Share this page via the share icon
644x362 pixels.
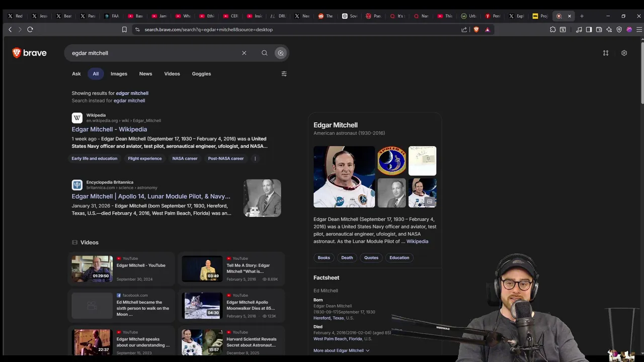pyautogui.click(x=464, y=30)
